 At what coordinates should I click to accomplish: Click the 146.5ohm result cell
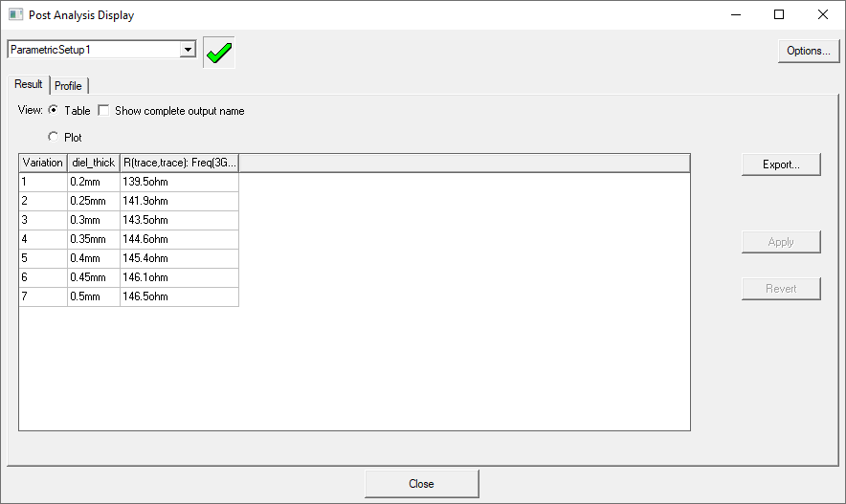[x=179, y=296]
